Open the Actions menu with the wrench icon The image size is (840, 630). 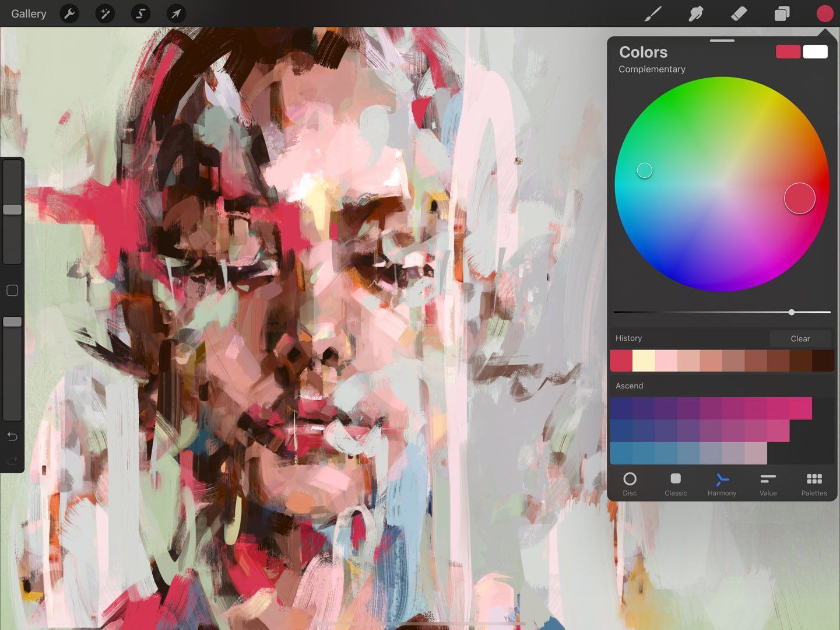[69, 13]
